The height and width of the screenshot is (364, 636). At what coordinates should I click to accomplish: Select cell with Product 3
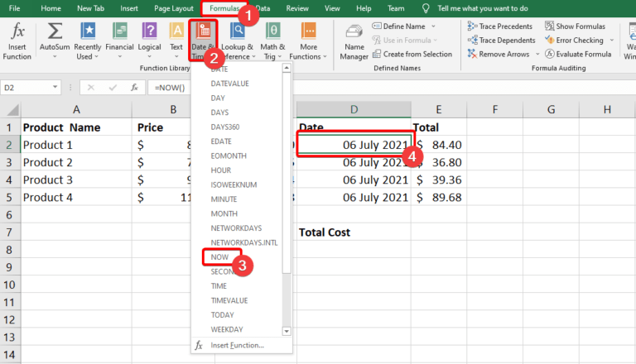coord(76,180)
